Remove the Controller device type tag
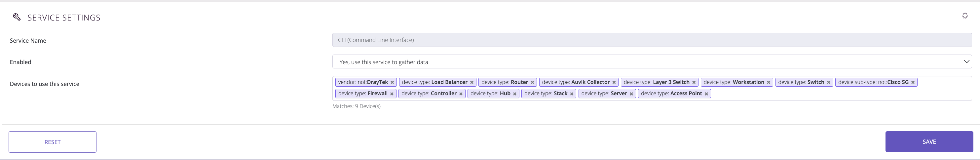 [461, 94]
